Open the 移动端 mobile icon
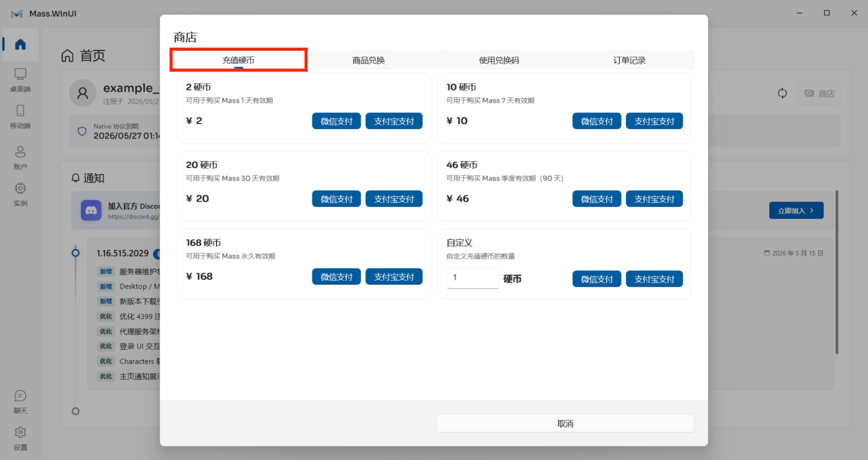868x460 pixels. pyautogui.click(x=20, y=111)
